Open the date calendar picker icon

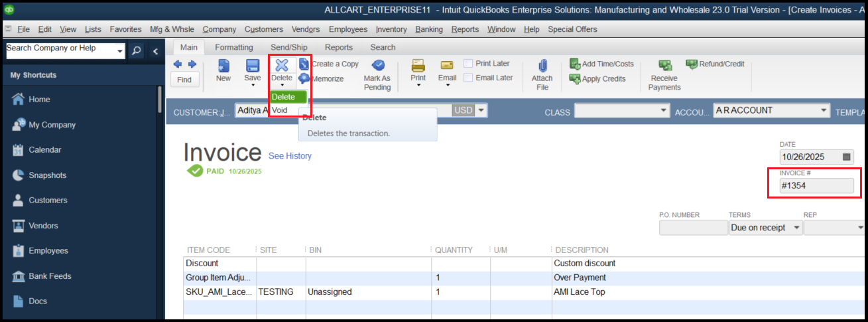846,157
